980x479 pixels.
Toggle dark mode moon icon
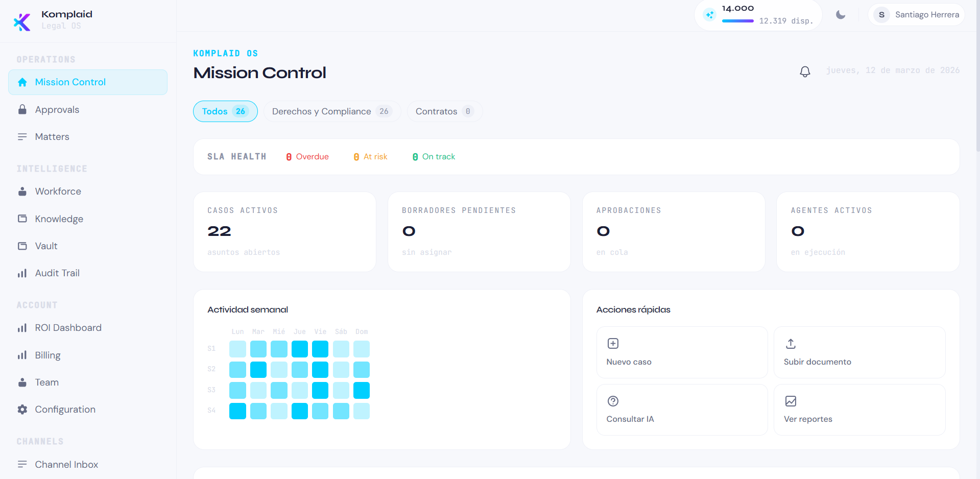pyautogui.click(x=841, y=15)
